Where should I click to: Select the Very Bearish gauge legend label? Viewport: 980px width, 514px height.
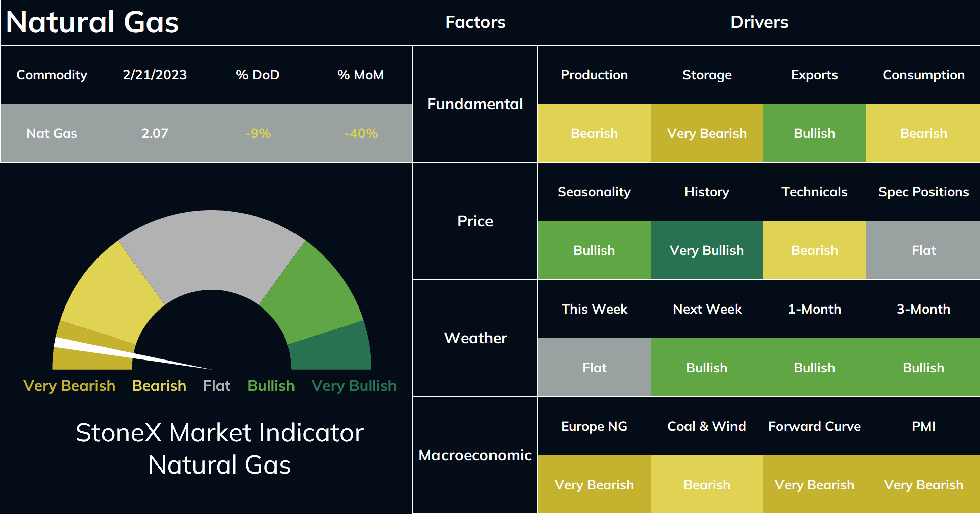tap(69, 386)
